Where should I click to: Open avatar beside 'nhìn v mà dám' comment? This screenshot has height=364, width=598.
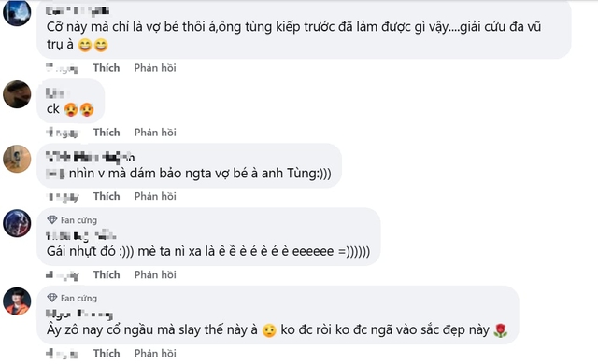(17, 159)
